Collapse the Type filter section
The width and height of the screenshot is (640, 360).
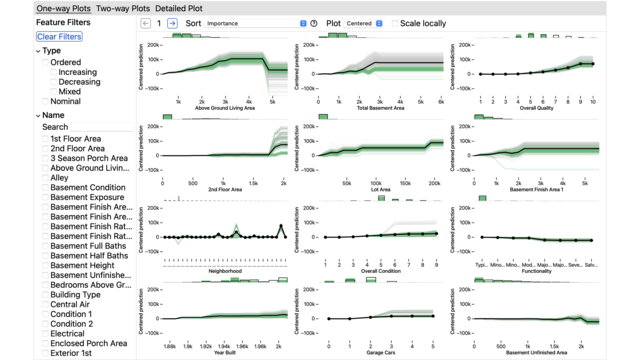(38, 51)
